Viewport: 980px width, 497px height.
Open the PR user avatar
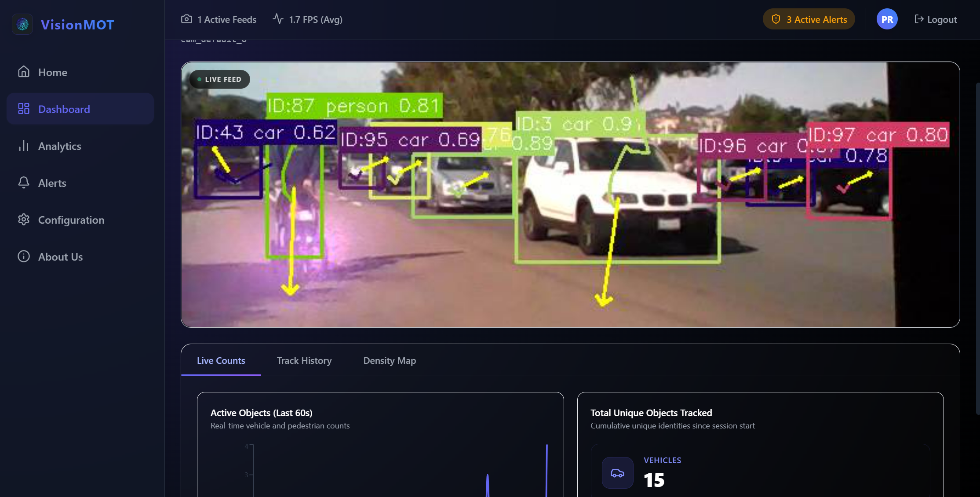pyautogui.click(x=887, y=19)
